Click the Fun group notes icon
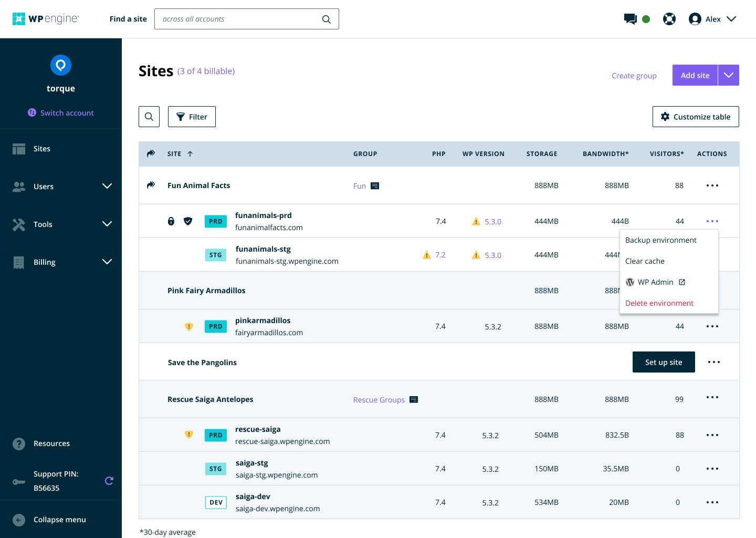756x538 pixels. [375, 186]
